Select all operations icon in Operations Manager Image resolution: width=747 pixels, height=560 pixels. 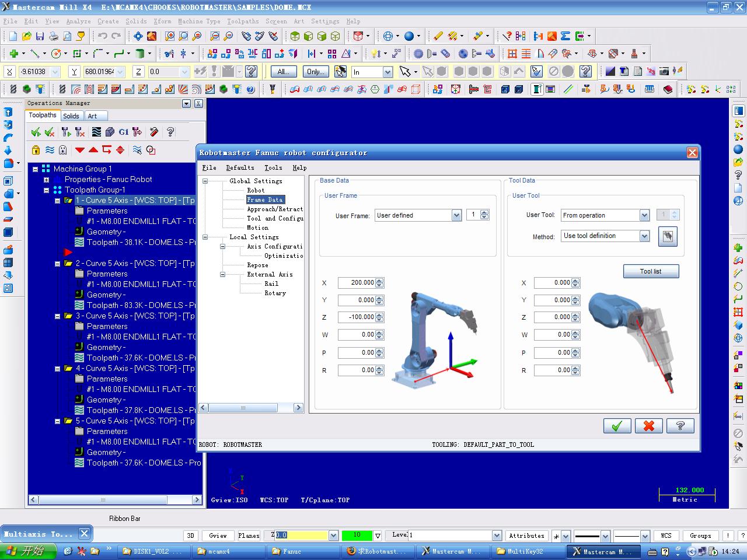point(36,132)
